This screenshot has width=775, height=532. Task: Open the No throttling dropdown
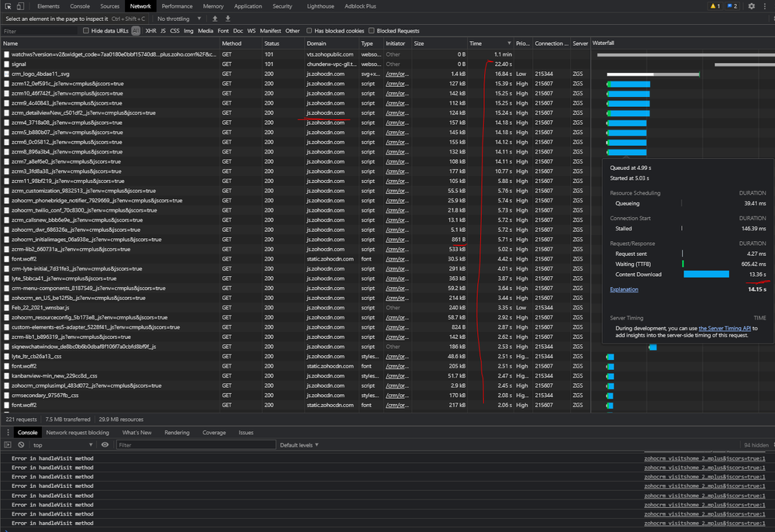pyautogui.click(x=178, y=19)
